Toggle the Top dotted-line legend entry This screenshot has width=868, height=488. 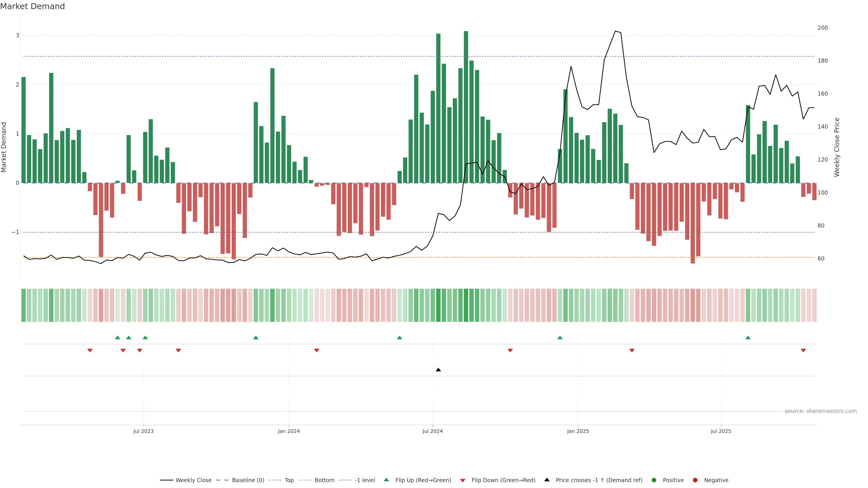click(x=289, y=480)
